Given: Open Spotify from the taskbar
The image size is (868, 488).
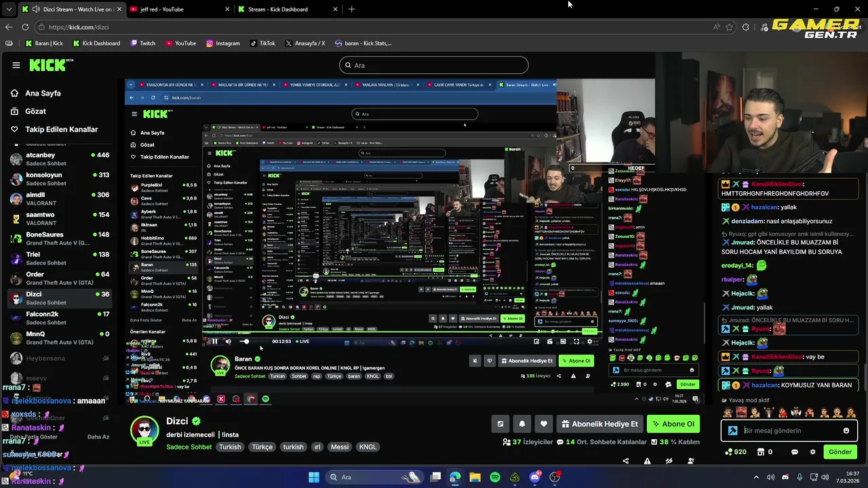Looking at the screenshot, I should (x=495, y=477).
